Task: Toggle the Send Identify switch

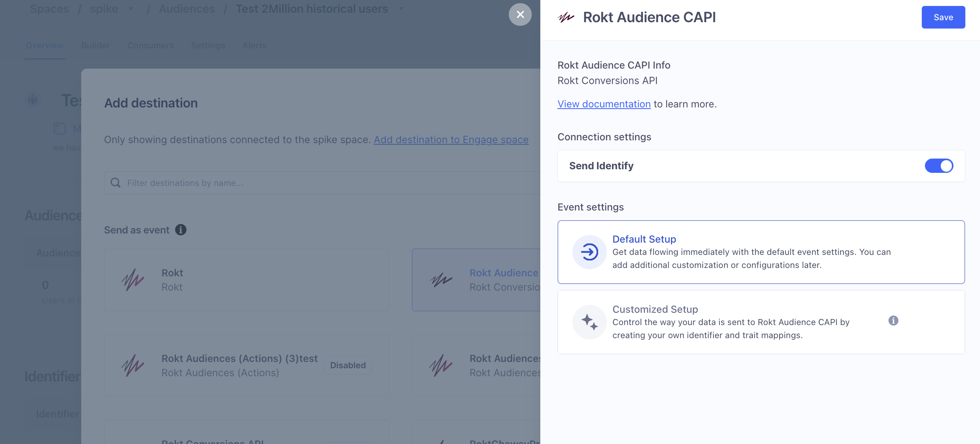Action: pos(939,166)
